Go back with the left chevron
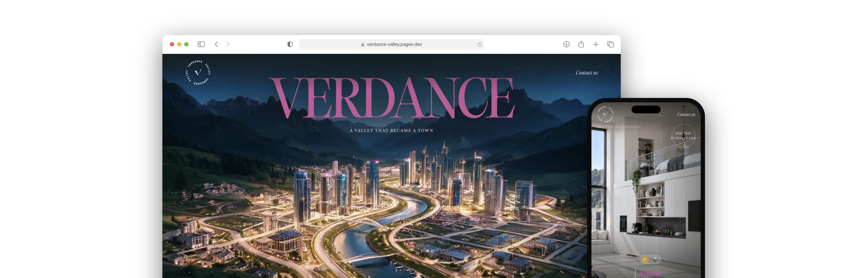This screenshot has width=868, height=278. (x=216, y=44)
